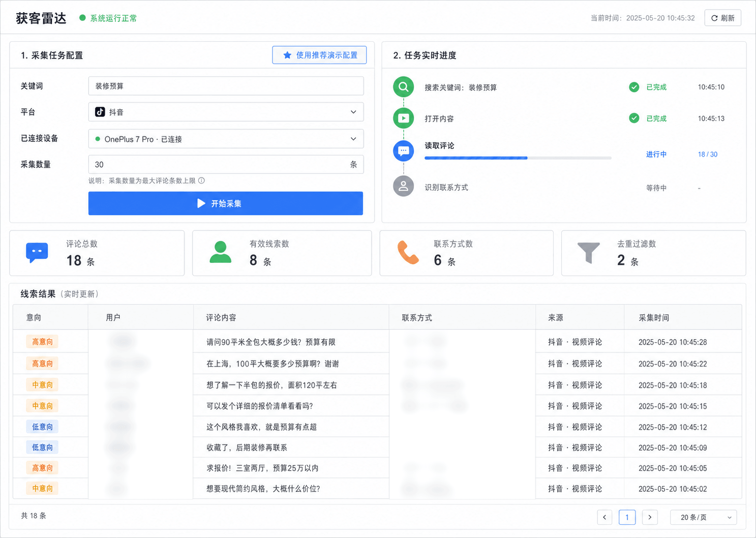Click the star icon in recommended config button
Viewport: 756px width, 538px height.
point(287,55)
